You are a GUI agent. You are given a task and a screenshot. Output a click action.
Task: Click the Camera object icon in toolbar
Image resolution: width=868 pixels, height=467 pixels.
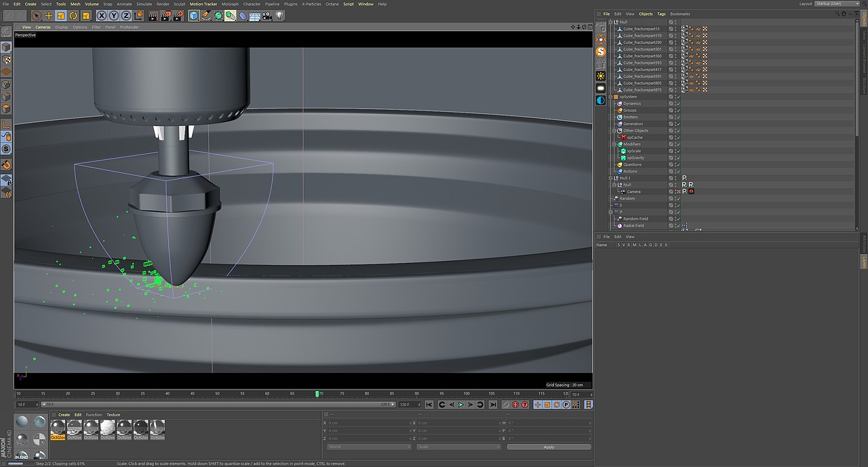pos(267,16)
